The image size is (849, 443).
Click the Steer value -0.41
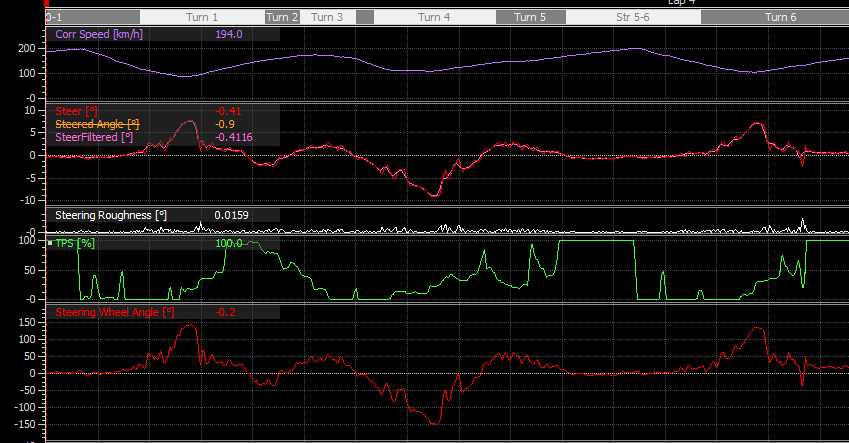[228, 111]
